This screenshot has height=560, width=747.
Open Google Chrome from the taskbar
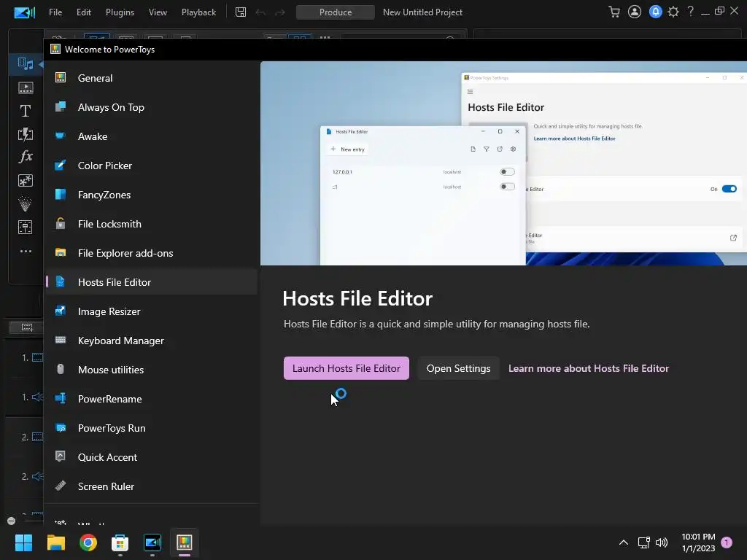click(x=88, y=542)
